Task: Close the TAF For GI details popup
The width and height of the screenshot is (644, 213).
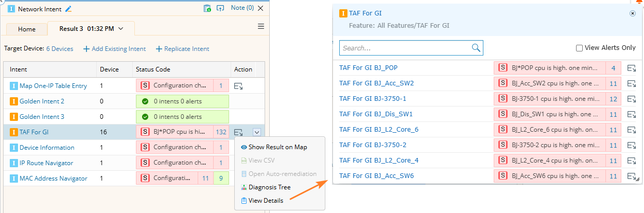Action: tap(633, 13)
